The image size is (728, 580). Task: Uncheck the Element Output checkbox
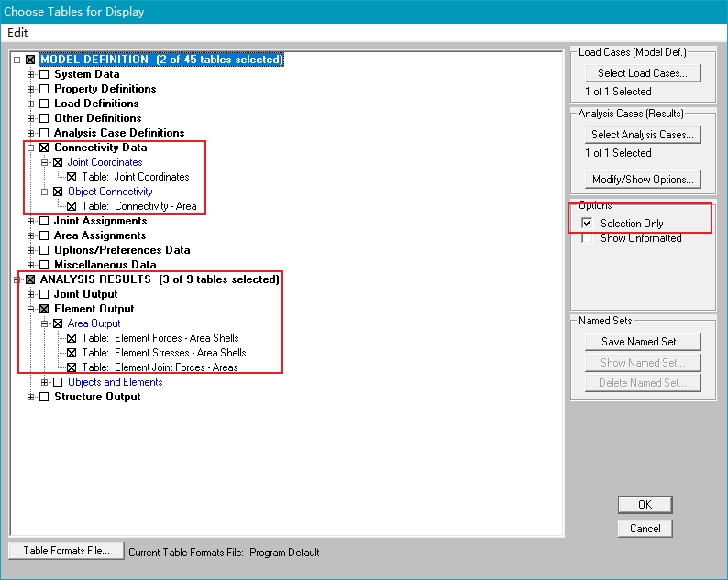[44, 309]
